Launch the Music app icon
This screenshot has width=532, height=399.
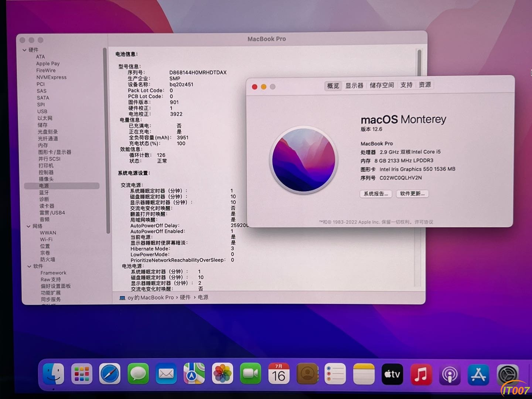tap(421, 374)
